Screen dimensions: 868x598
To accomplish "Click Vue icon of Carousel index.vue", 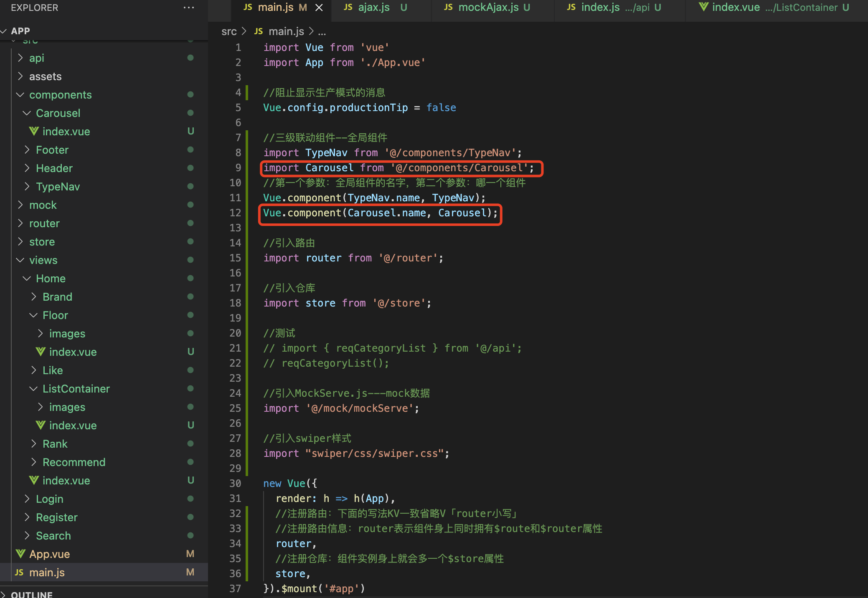I will 34,131.
